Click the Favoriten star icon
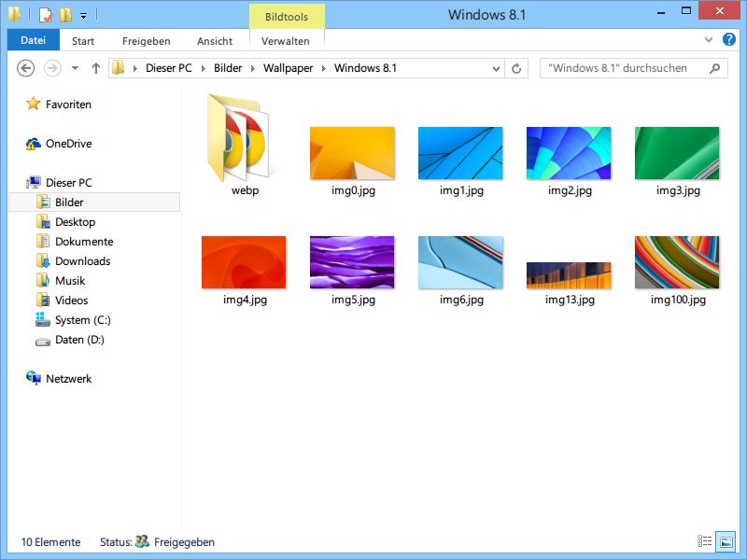 [x=33, y=104]
